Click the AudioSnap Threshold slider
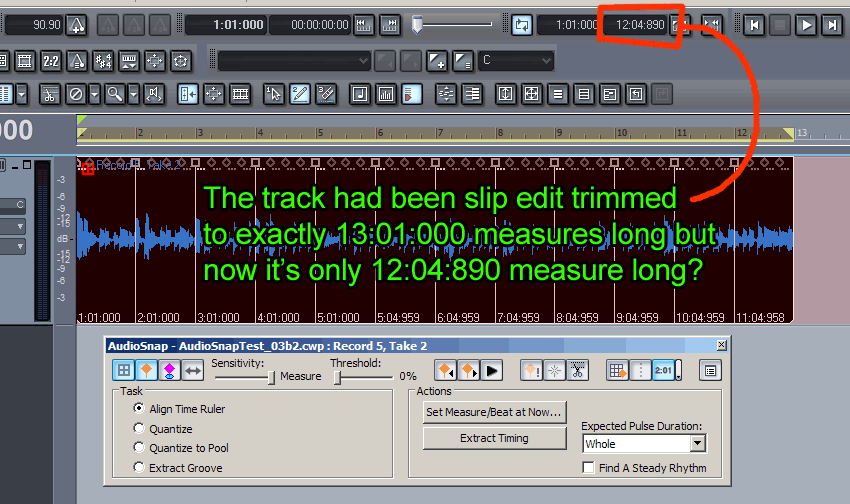 [338, 377]
